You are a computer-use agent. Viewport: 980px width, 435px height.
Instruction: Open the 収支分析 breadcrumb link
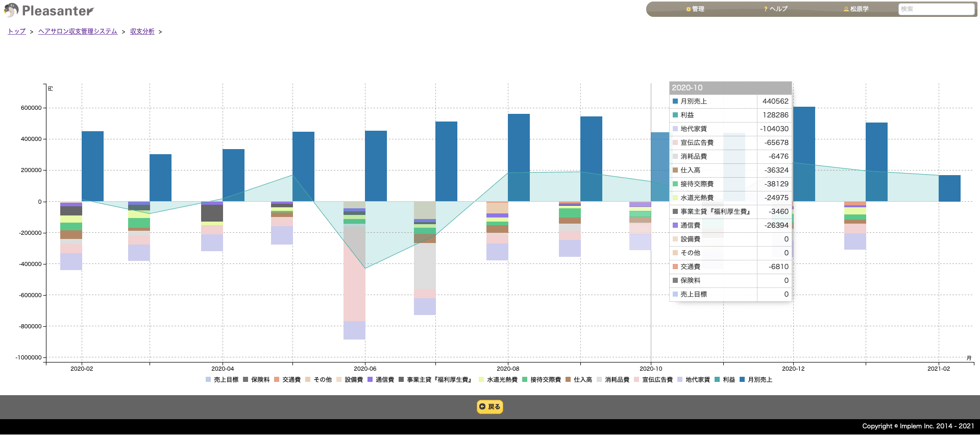point(142,31)
